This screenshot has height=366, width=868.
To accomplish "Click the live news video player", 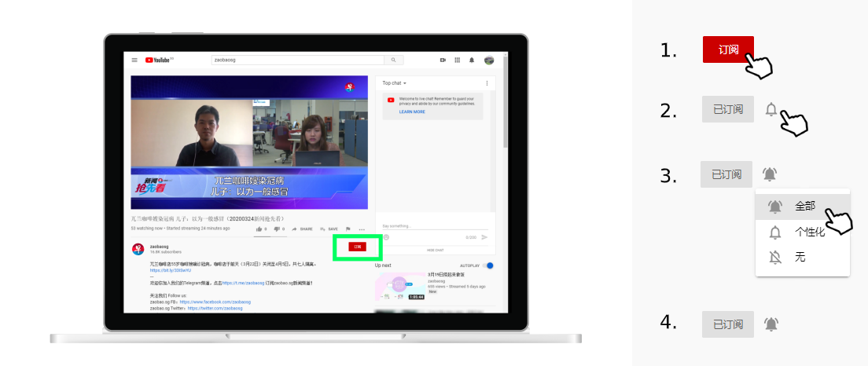I will [249, 142].
